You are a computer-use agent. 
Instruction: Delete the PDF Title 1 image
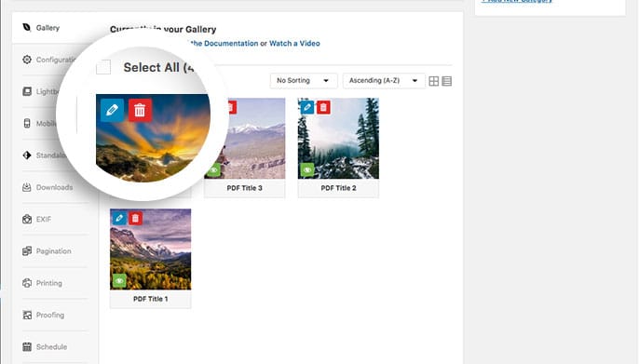pos(135,218)
